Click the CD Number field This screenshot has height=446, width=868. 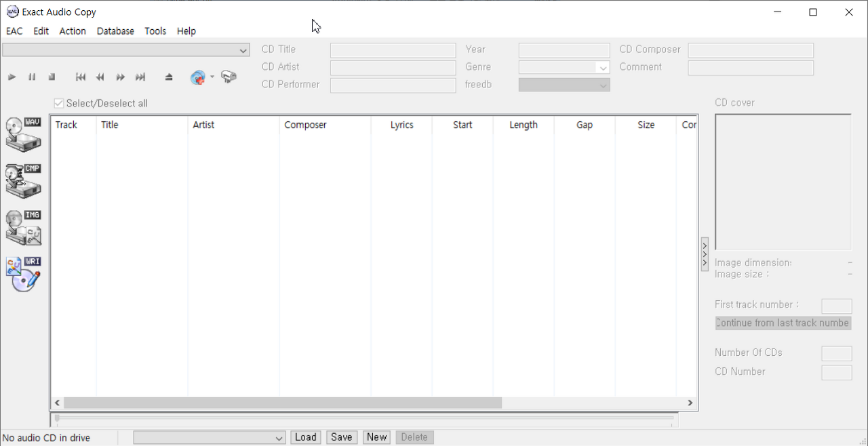(837, 372)
